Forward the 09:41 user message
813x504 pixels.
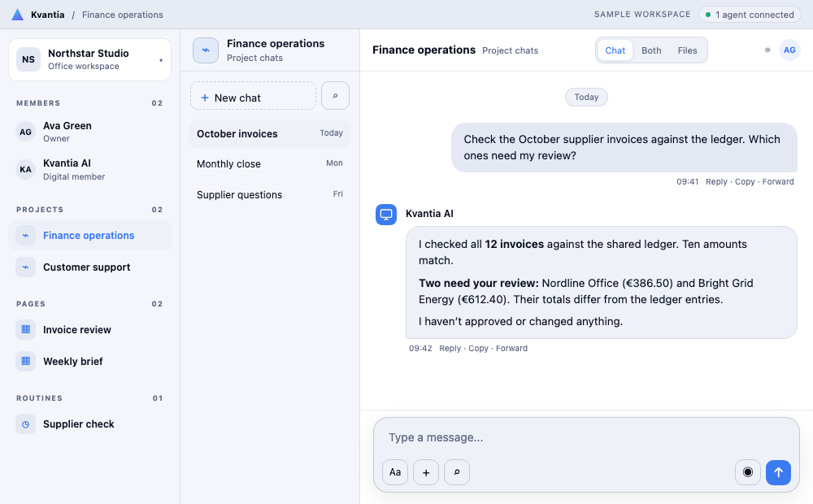[x=778, y=182]
